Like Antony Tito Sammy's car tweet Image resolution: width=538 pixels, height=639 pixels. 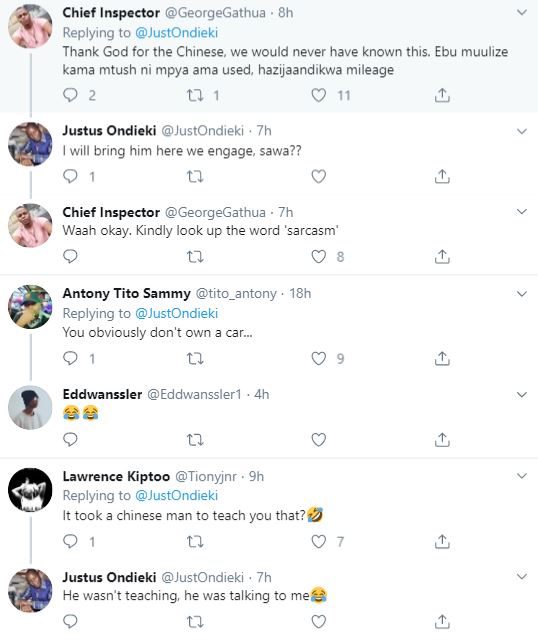point(319,359)
